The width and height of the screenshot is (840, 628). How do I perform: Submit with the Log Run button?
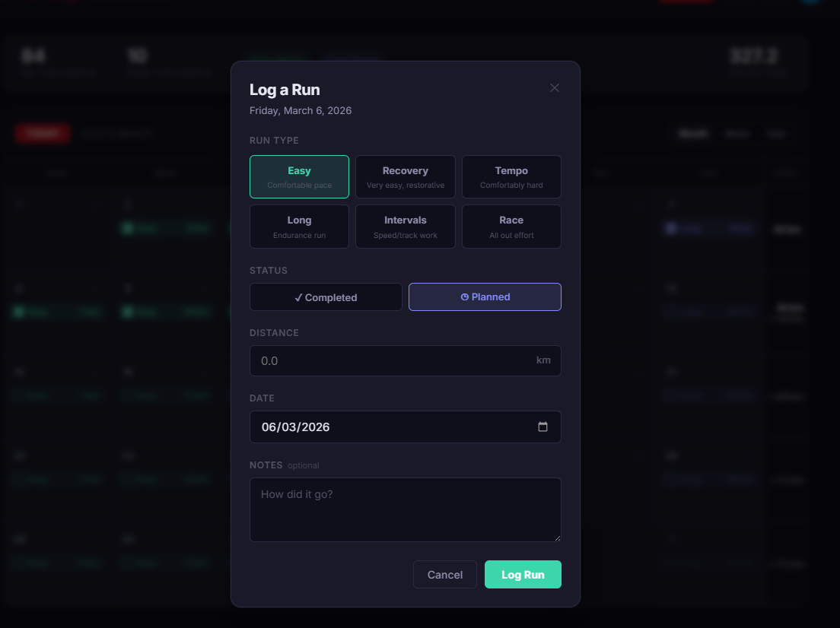click(x=523, y=575)
